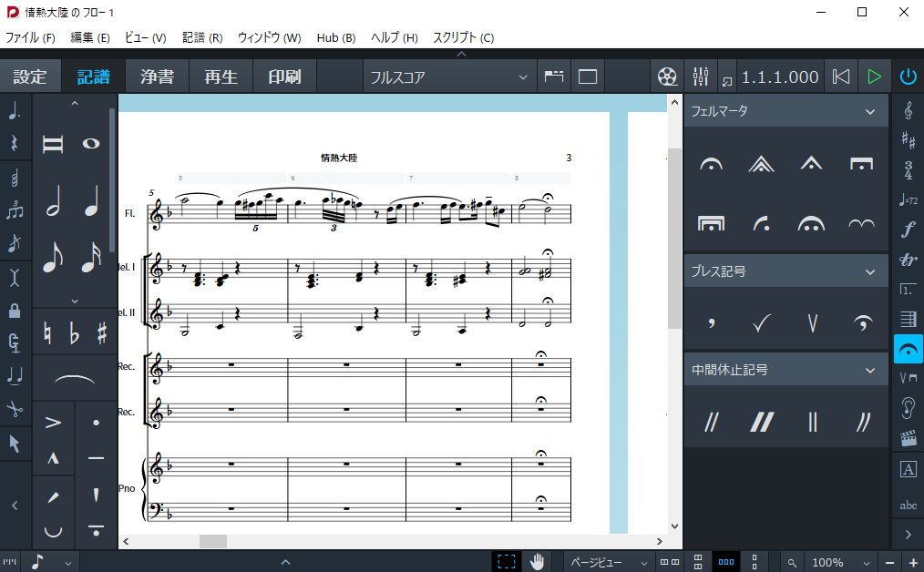Select the whole note duration

point(91,144)
